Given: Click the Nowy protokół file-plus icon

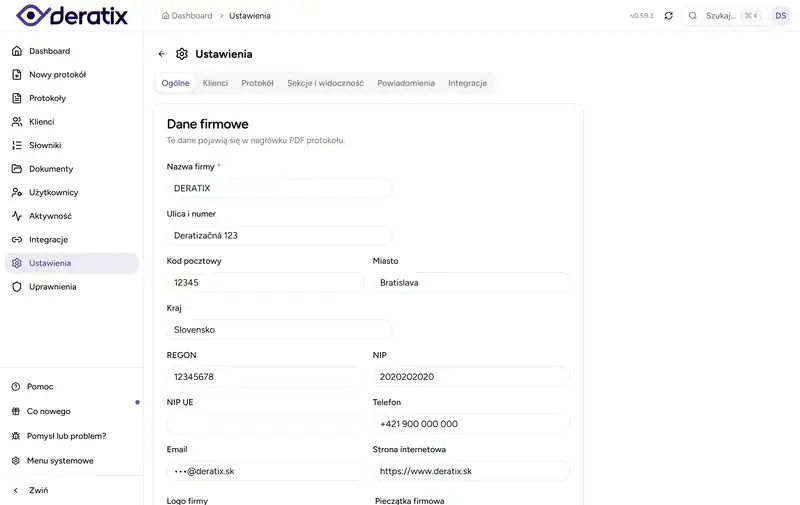Looking at the screenshot, I should [x=17, y=74].
